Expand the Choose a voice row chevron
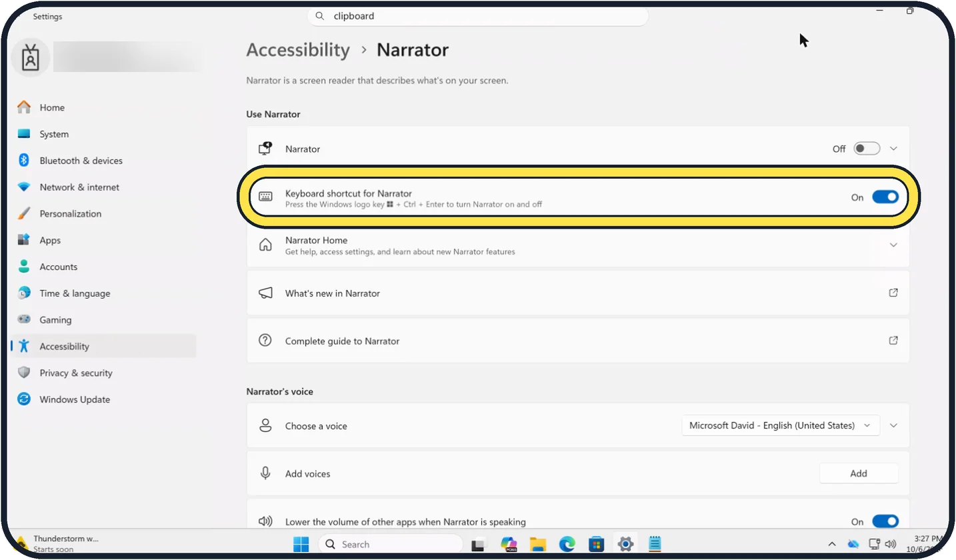The width and height of the screenshot is (956, 560). point(894,425)
